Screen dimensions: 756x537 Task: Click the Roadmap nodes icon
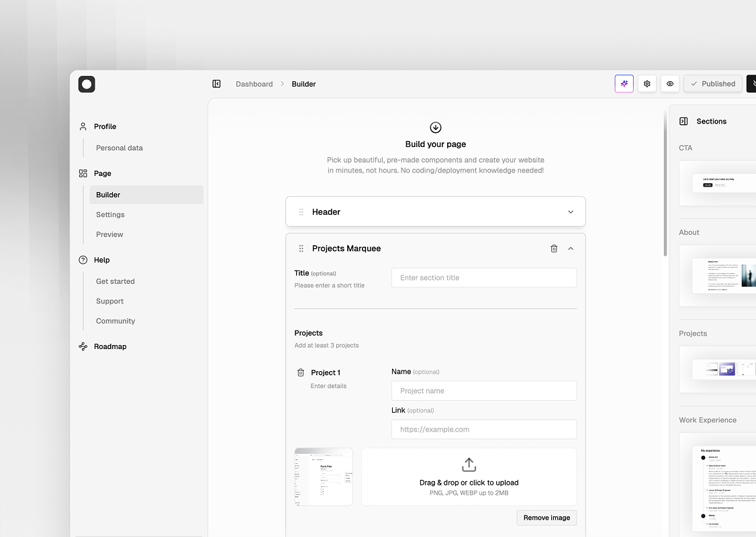pos(83,346)
